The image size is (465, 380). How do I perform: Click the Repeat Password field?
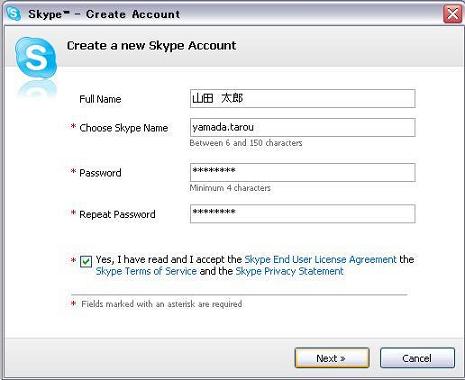click(303, 214)
